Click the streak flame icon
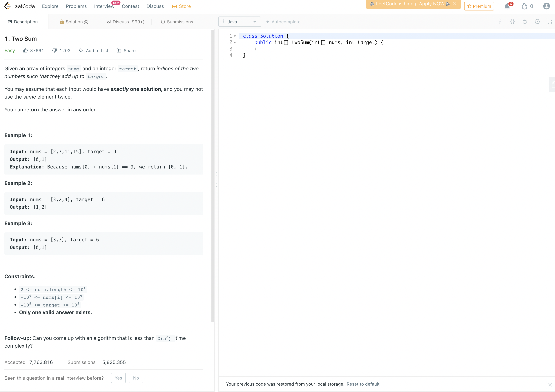The image size is (555, 392). pos(524,6)
